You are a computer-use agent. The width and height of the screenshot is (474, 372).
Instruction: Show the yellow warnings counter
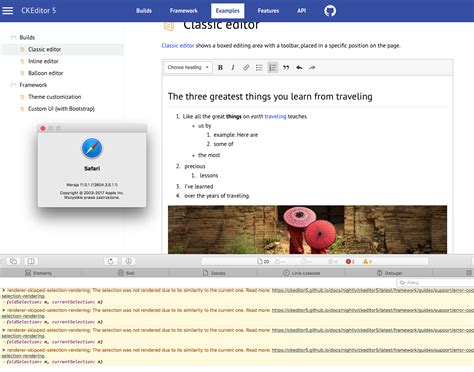click(367, 262)
